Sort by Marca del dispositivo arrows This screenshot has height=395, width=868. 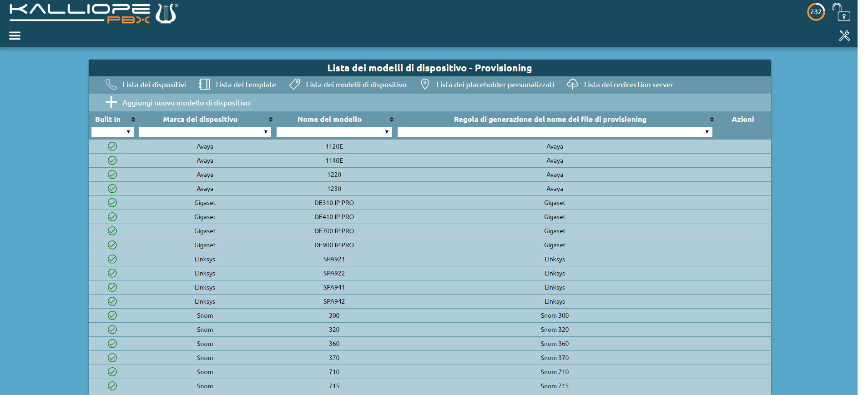pos(271,119)
